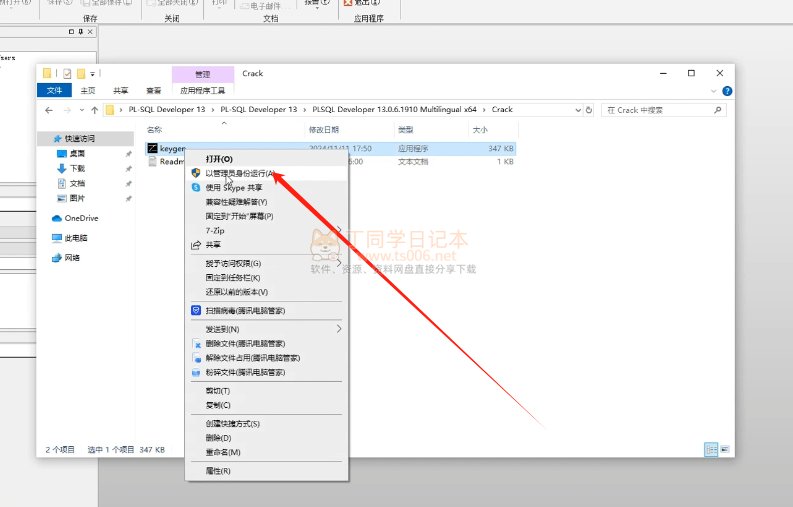Choose Restore previous versions (还原以前的版本)
The image size is (793, 507).
tap(267, 292)
